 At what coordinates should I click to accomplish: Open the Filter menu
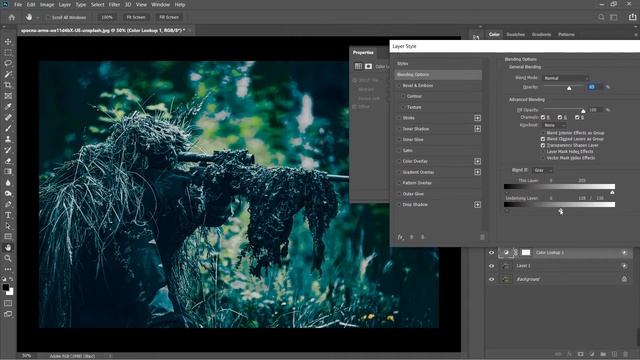[114, 4]
